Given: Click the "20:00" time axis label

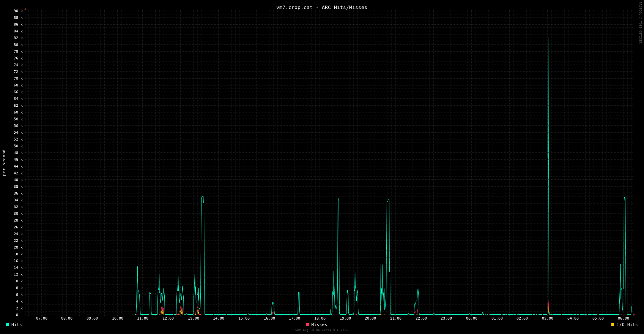Looking at the screenshot, I should 370,318.
